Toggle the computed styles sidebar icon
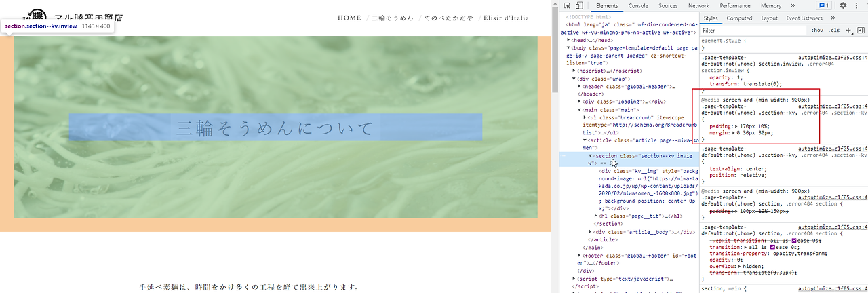Image resolution: width=868 pixels, height=293 pixels. click(861, 30)
